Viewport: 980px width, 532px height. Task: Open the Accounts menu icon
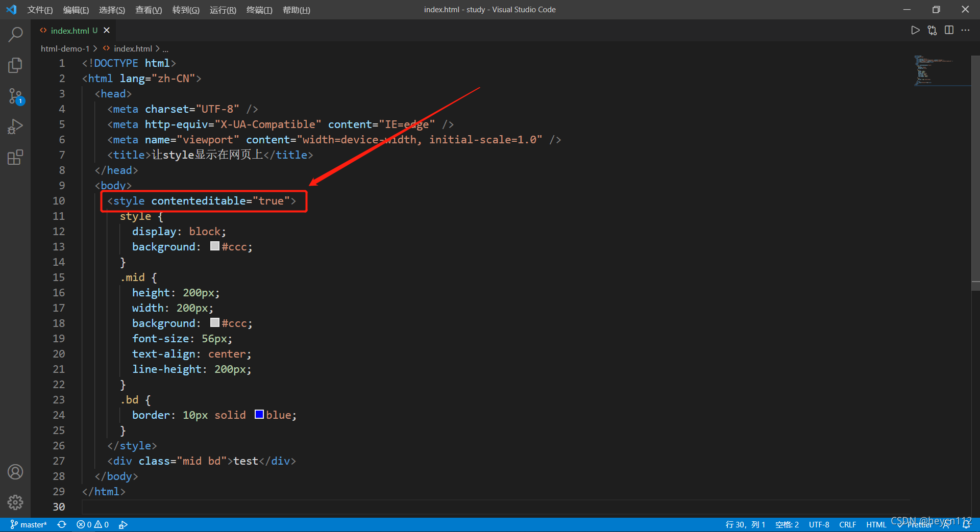(15, 472)
